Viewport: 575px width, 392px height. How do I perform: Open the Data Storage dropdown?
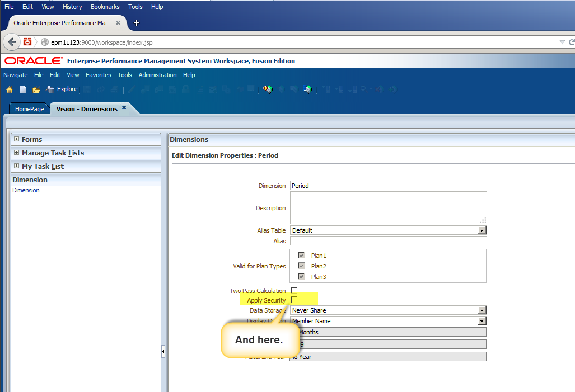pyautogui.click(x=482, y=310)
